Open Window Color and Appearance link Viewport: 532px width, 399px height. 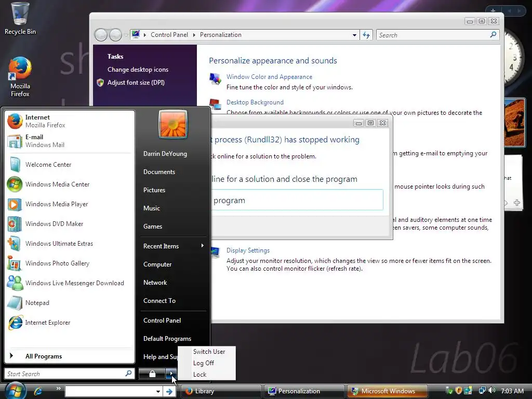point(270,77)
